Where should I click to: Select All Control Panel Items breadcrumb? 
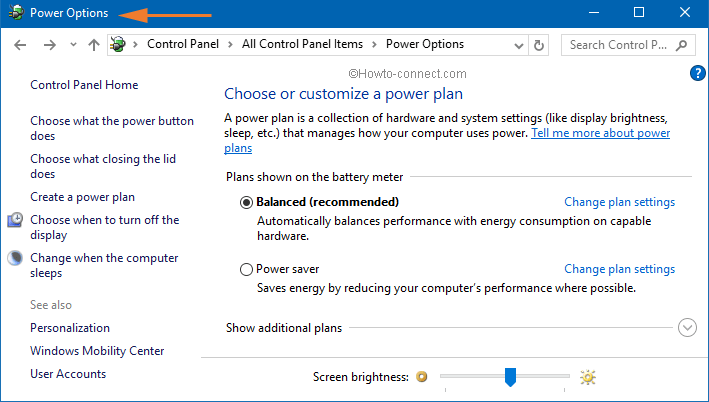302,44
